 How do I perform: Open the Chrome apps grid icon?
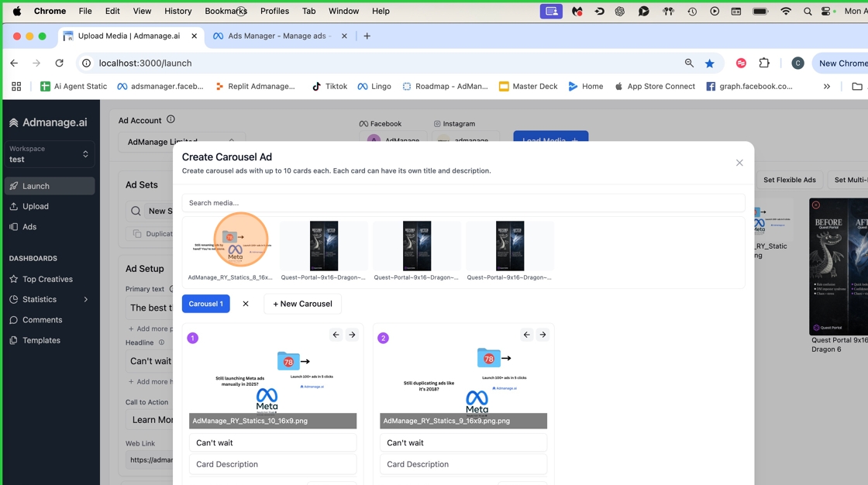16,86
